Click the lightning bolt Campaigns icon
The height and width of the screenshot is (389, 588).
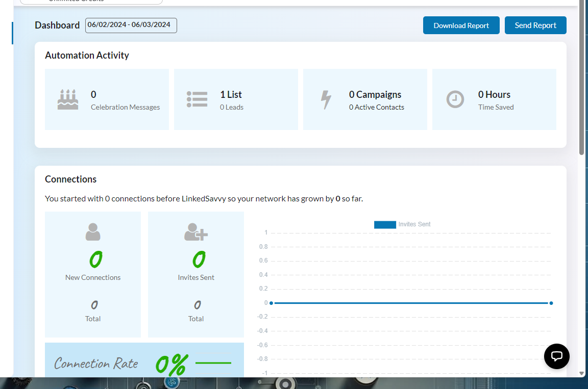tap(327, 99)
